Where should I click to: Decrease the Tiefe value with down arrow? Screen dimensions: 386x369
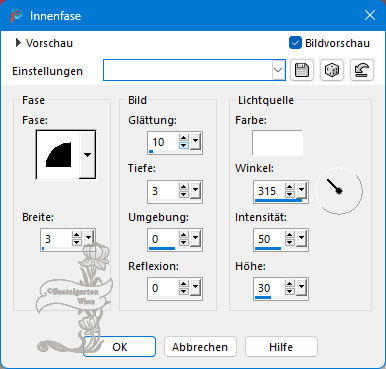(x=184, y=194)
